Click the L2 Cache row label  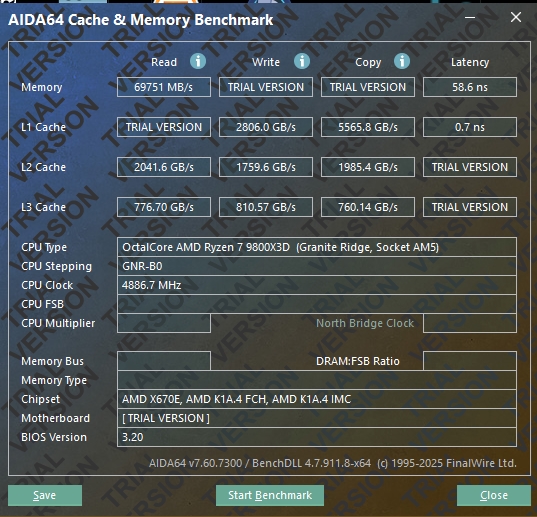pyautogui.click(x=43, y=167)
